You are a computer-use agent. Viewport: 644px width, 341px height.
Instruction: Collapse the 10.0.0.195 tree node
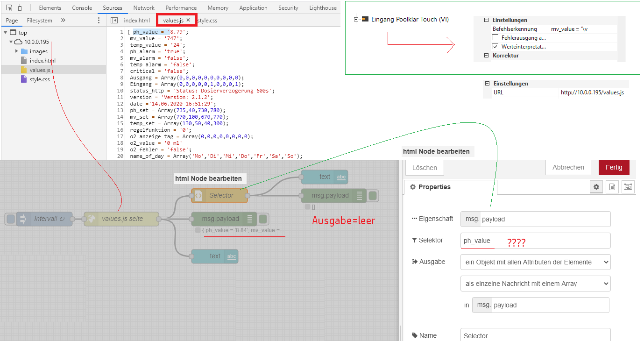point(11,42)
